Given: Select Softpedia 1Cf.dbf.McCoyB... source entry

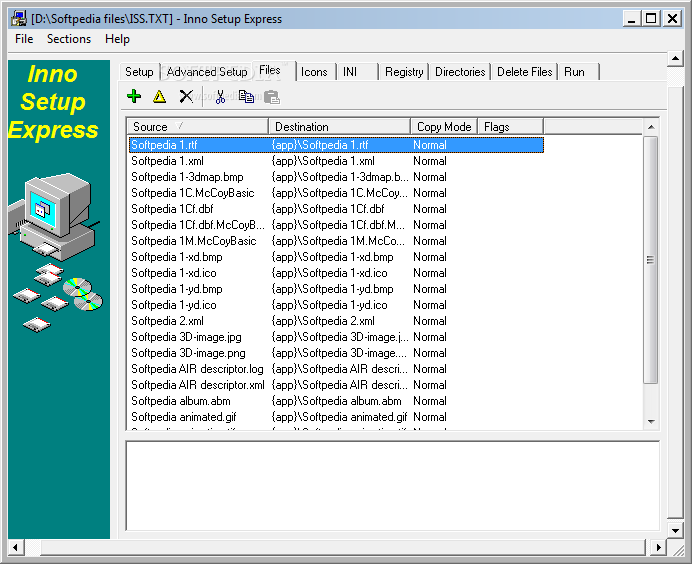Looking at the screenshot, I should (198, 225).
